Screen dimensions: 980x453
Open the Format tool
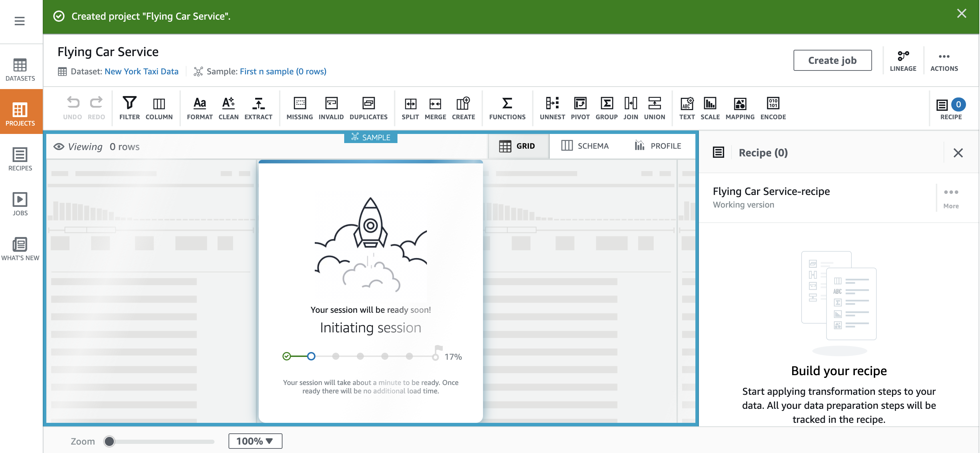[200, 108]
